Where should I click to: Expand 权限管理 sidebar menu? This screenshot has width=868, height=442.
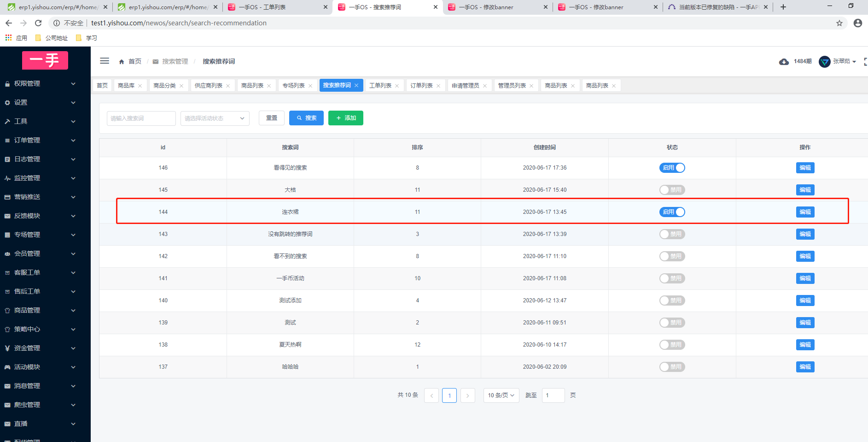[45, 84]
